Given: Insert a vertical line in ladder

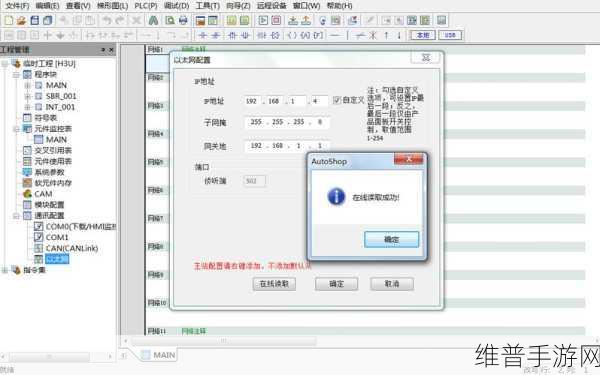Looking at the screenshot, I should tap(347, 35).
